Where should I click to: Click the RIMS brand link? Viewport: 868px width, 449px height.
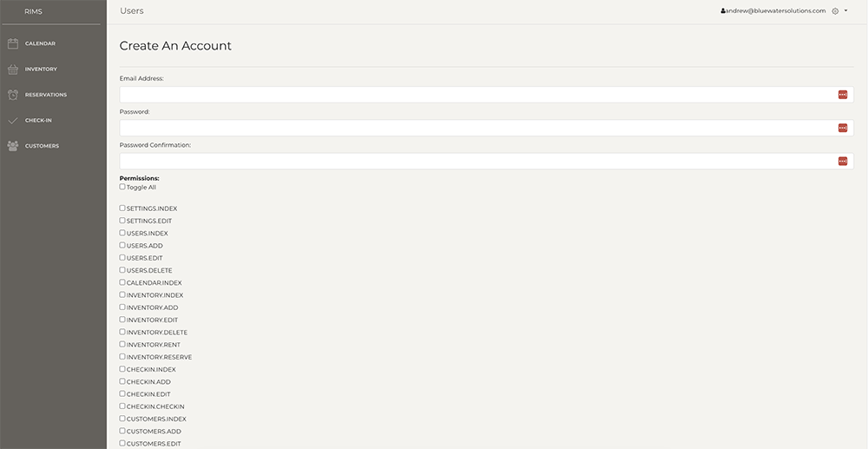tap(33, 11)
